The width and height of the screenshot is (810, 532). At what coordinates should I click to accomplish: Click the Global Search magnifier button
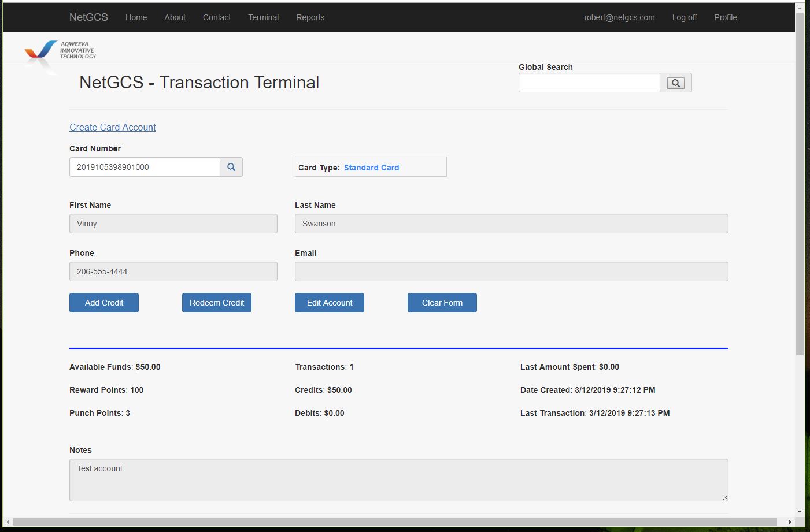click(x=675, y=83)
